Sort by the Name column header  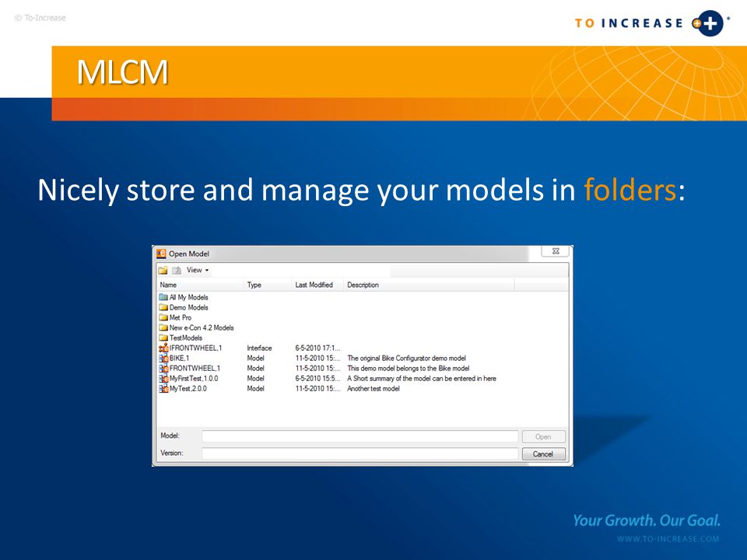[200, 285]
